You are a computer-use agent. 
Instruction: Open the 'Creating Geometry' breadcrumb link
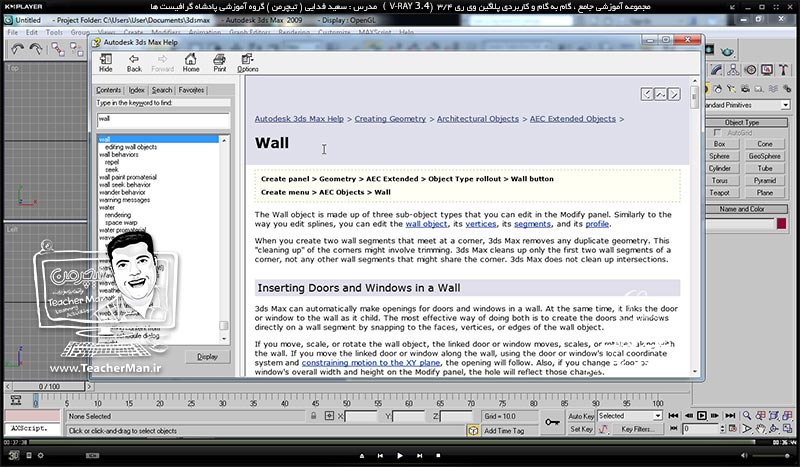click(390, 119)
